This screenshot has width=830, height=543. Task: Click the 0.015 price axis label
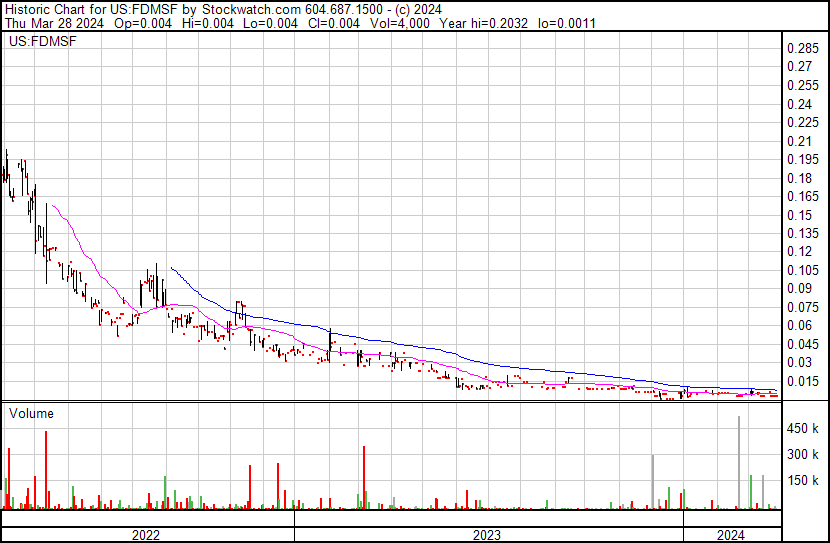click(x=803, y=381)
